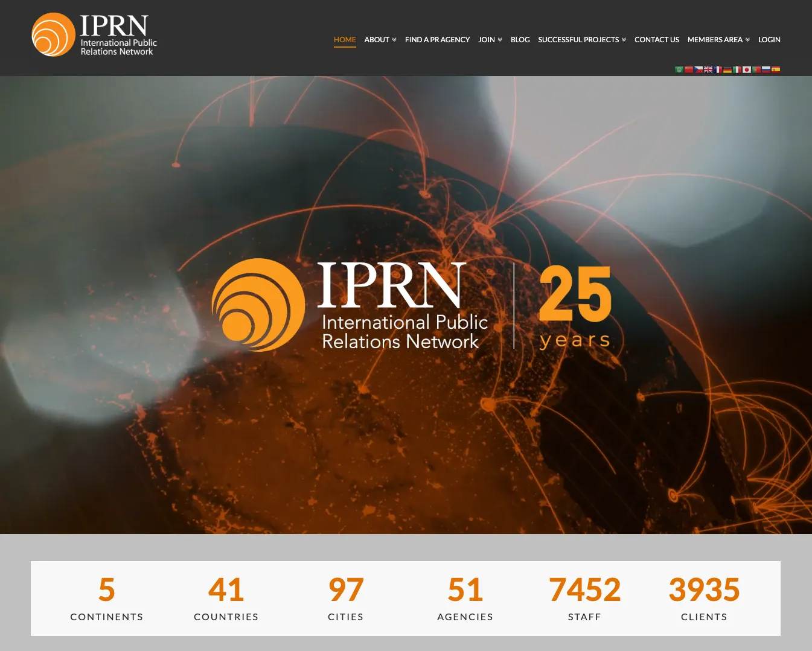Click the '3935 Clients' statistic
Viewport: 812px width, 651px height.
(704, 599)
